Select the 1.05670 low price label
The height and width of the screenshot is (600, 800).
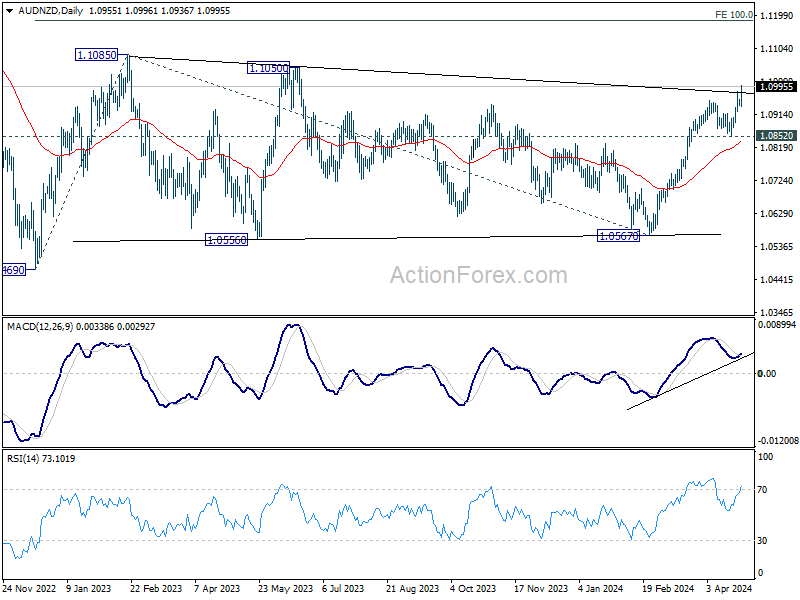[618, 236]
